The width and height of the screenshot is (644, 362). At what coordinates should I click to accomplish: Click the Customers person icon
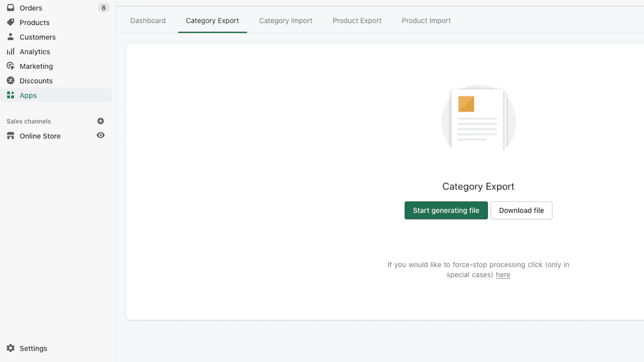tap(10, 37)
